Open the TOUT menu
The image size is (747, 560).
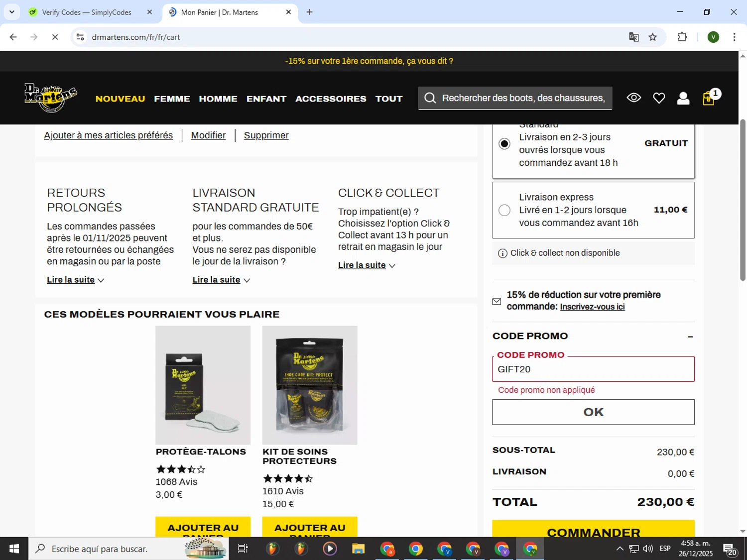[x=389, y=99]
